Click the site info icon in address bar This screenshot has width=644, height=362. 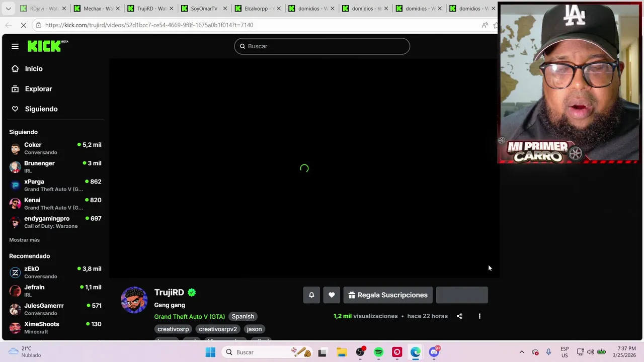point(38,25)
